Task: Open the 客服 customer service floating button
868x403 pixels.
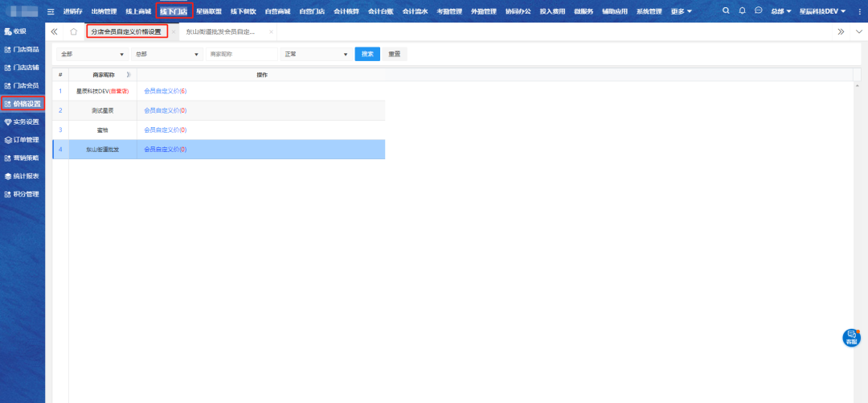Action: (851, 338)
